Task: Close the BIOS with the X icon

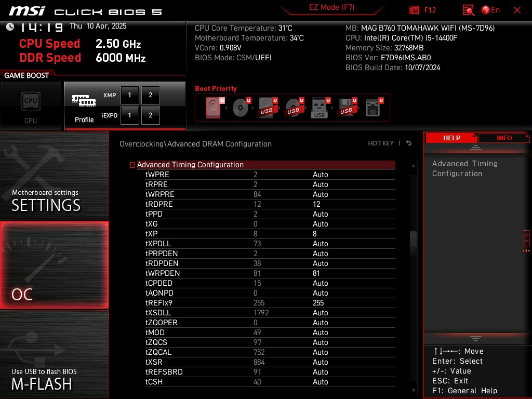Action: coord(517,10)
